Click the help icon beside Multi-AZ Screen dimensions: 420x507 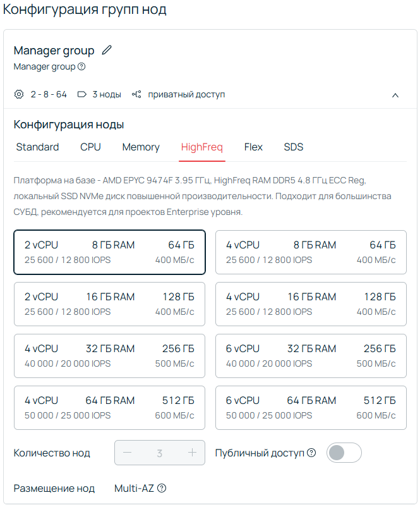(162, 488)
